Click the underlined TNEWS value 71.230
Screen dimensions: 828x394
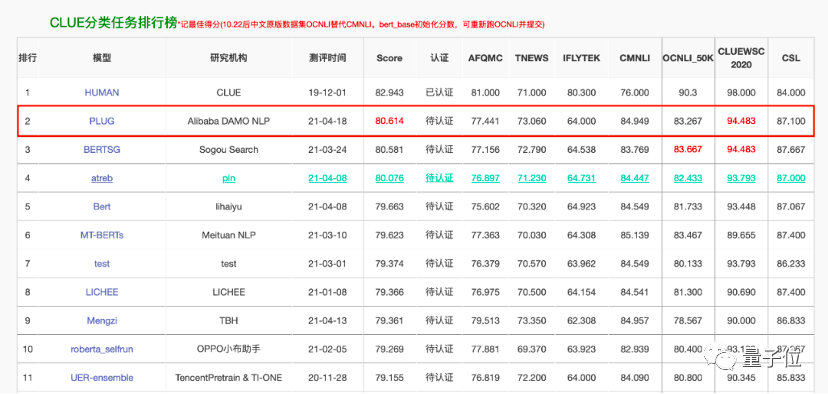click(532, 178)
